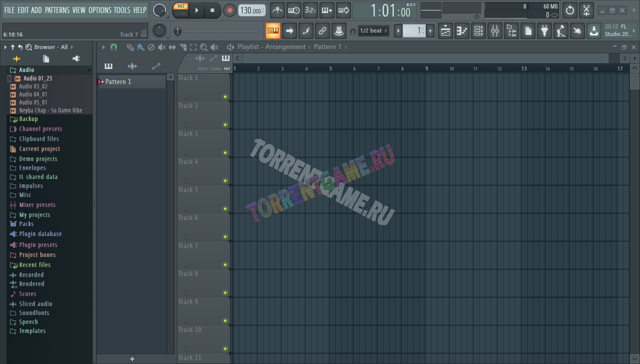The height and width of the screenshot is (364, 640).
Task: Switch the PAT/SONG mode toggle
Action: 181,10
